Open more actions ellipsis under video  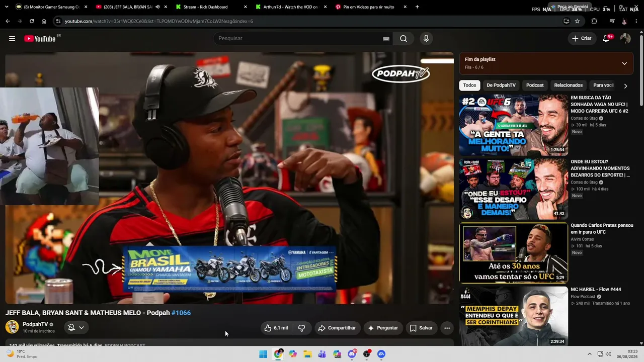pyautogui.click(x=447, y=328)
